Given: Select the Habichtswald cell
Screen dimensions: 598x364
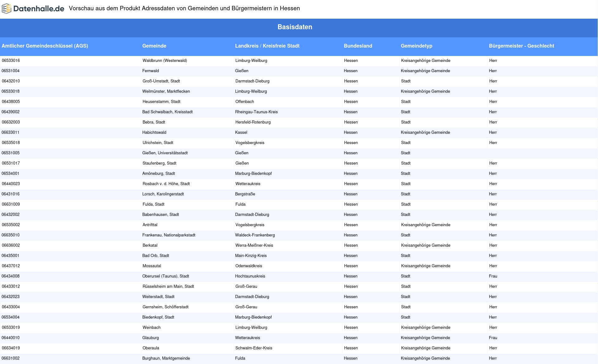Looking at the screenshot, I should point(154,133).
